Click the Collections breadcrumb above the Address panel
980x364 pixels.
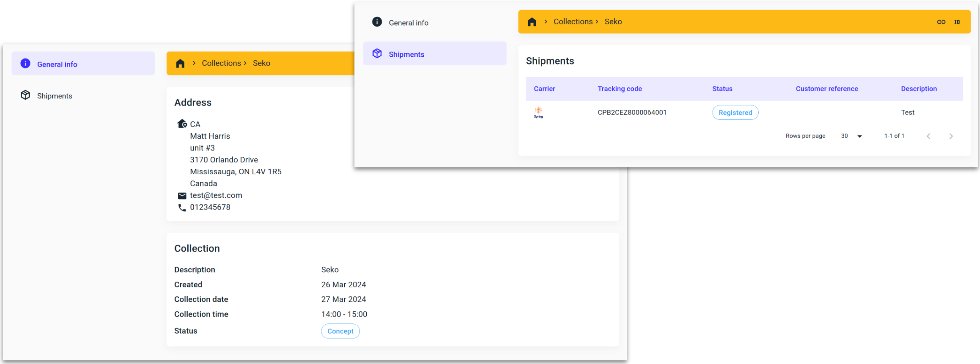[x=221, y=63]
